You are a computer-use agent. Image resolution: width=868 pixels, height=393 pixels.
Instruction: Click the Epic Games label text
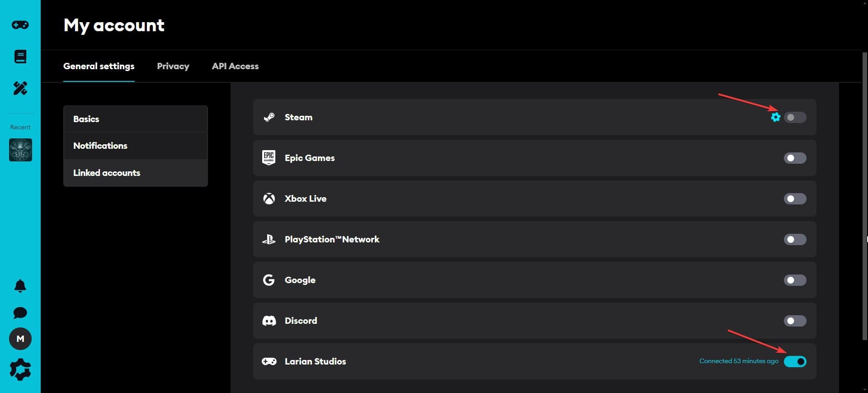[310, 158]
